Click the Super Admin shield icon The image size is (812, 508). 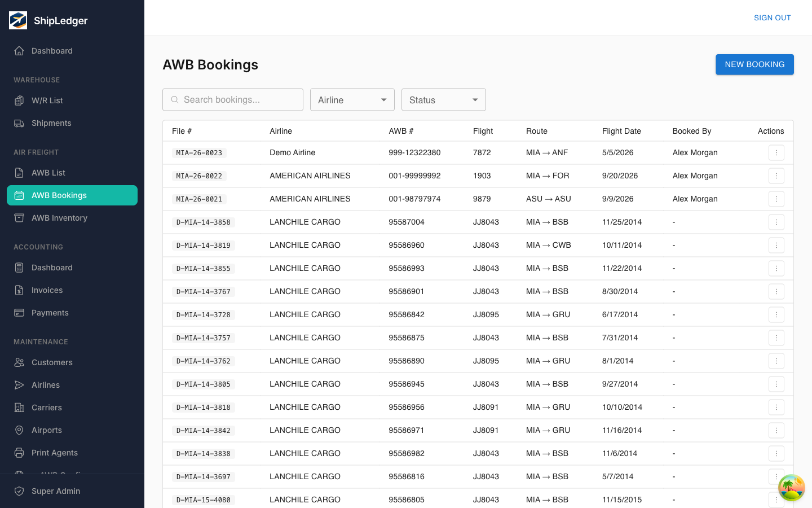(19, 491)
